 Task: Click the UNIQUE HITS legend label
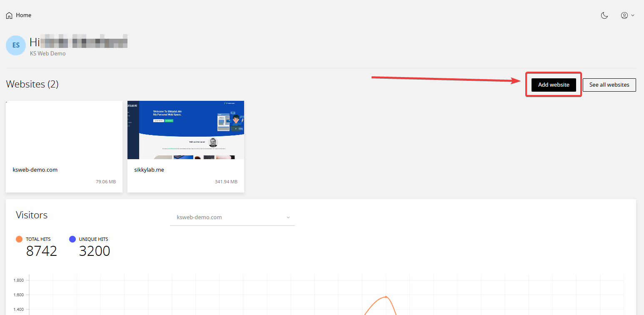(x=93, y=239)
